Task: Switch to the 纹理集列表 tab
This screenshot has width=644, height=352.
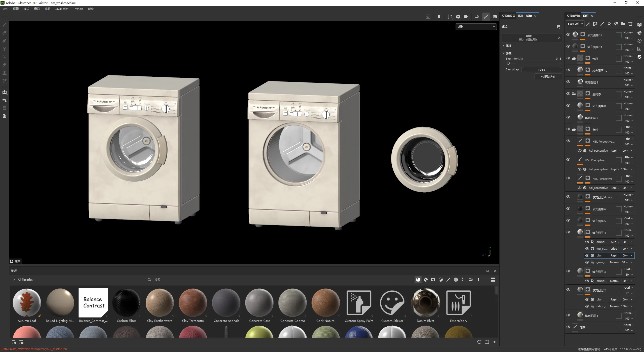Action: pos(574,16)
